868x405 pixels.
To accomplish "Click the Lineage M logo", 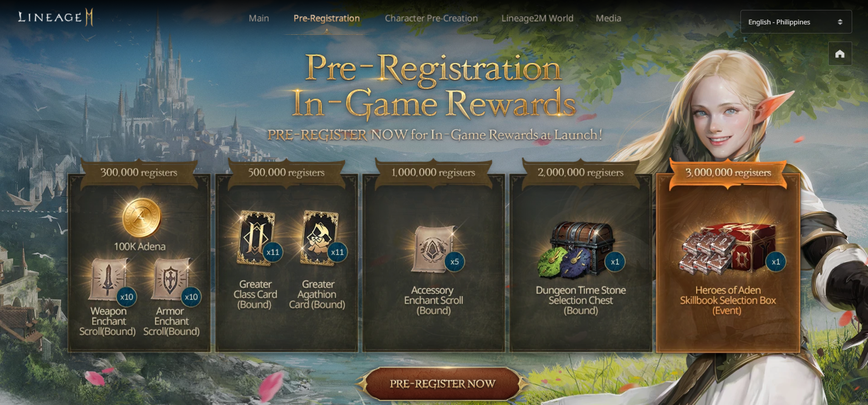I will [x=55, y=18].
